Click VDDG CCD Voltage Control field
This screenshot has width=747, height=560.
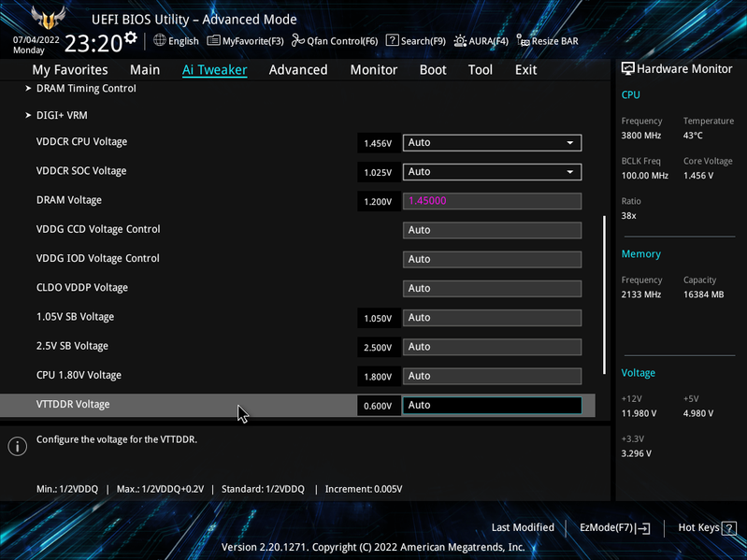tap(492, 230)
